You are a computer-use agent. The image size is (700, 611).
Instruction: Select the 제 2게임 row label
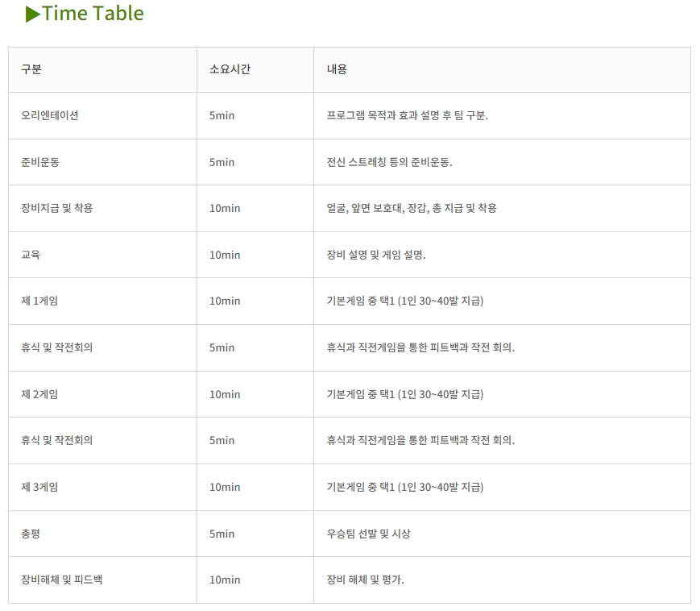coord(39,394)
